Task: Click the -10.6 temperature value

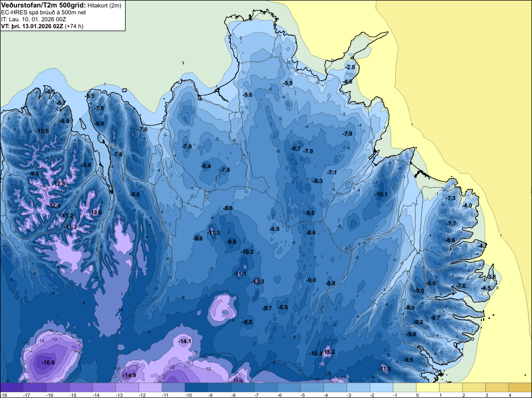Action: pos(43,131)
